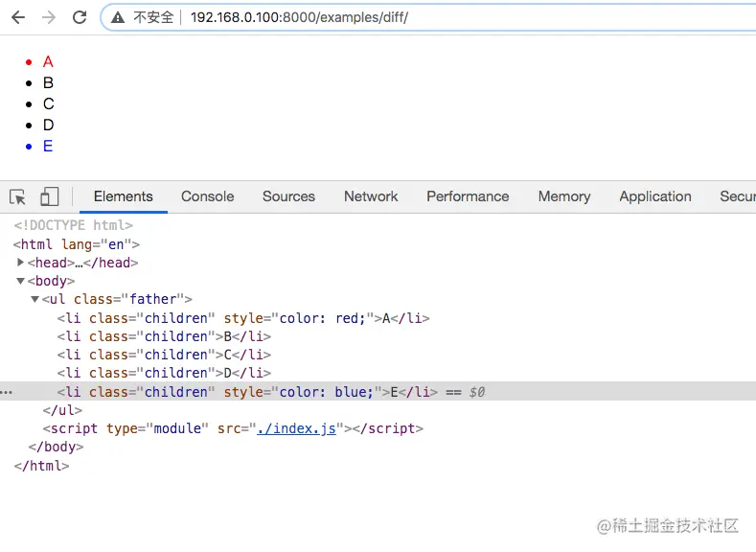Viewport: 756px width, 552px height.
Task: Click the color: red style value
Action: [x=323, y=318]
